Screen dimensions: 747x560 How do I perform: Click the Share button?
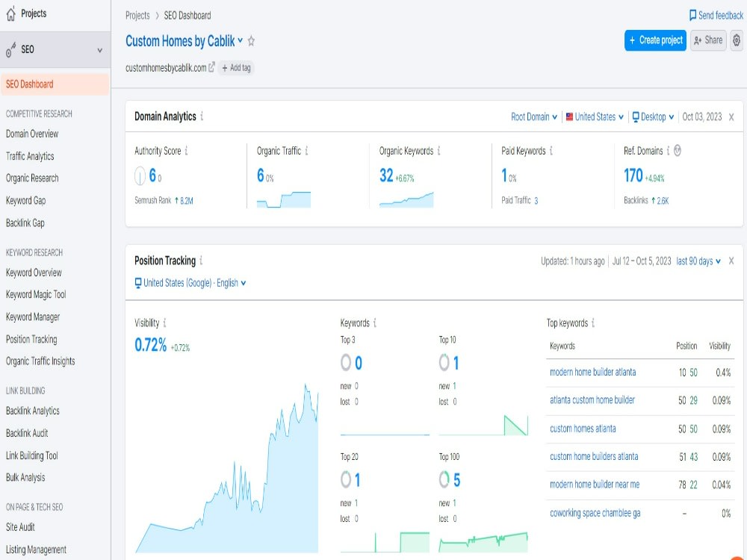pyautogui.click(x=708, y=40)
